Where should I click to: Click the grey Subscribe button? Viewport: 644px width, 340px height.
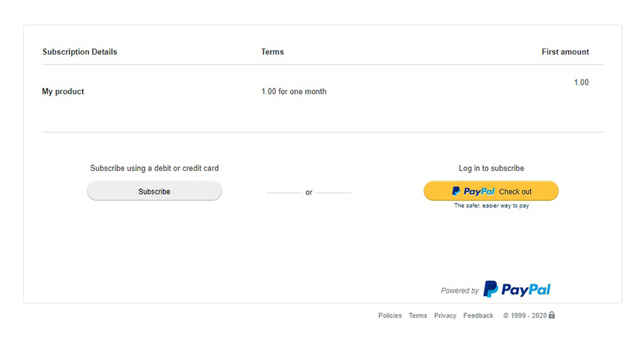coord(154,191)
